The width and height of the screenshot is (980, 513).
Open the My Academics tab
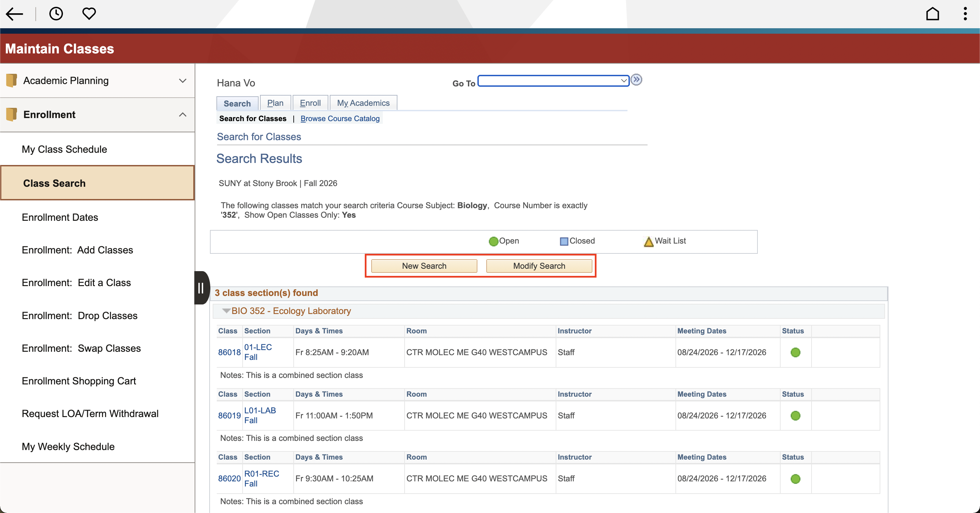click(x=363, y=103)
